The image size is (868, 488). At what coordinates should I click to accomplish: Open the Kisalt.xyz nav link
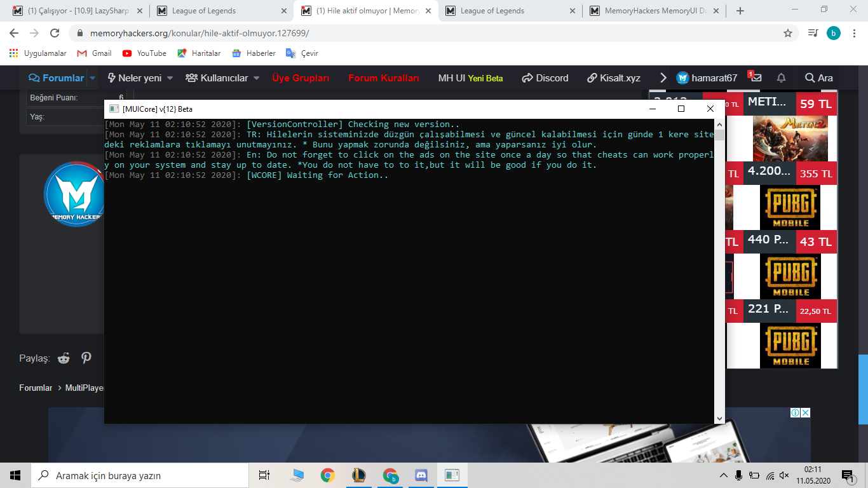[614, 78]
